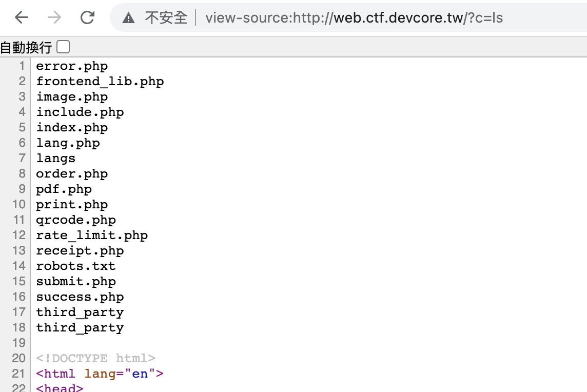The image size is (587, 392).
Task: Click the <!DOCTYPE html> line
Action: tap(95, 358)
